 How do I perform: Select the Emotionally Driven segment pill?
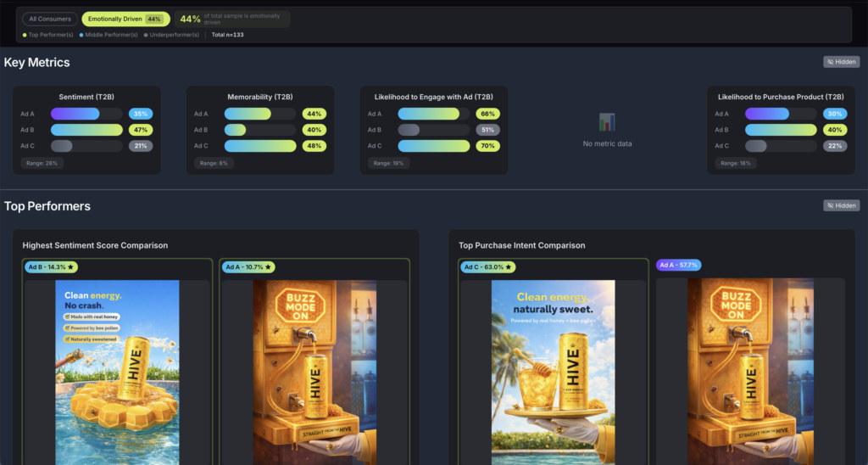tap(125, 19)
